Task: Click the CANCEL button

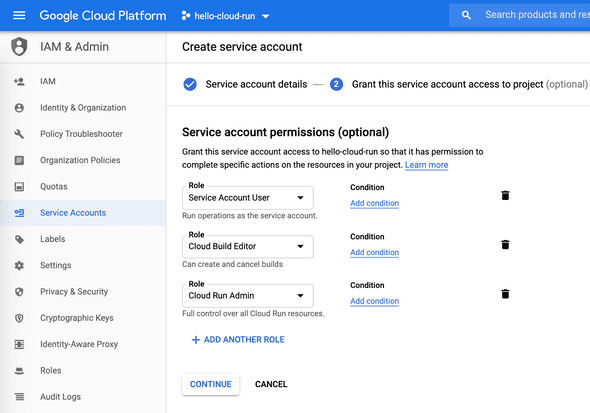Action: [x=271, y=384]
